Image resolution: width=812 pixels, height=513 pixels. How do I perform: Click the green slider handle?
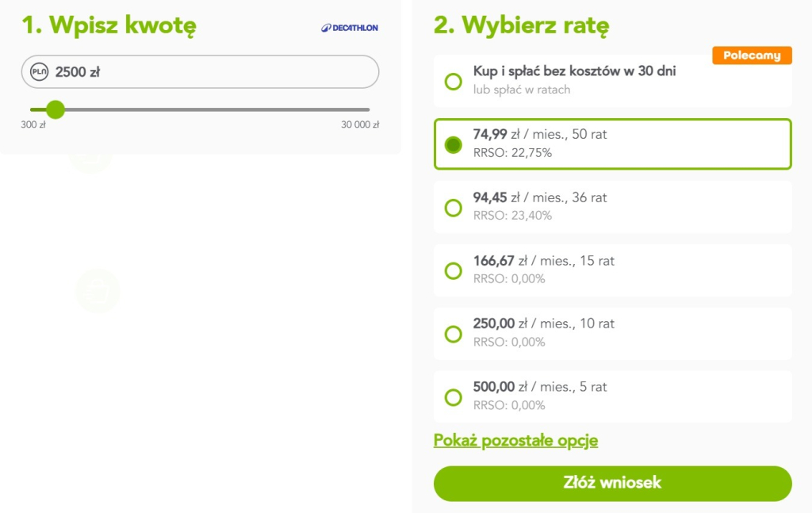pyautogui.click(x=55, y=109)
